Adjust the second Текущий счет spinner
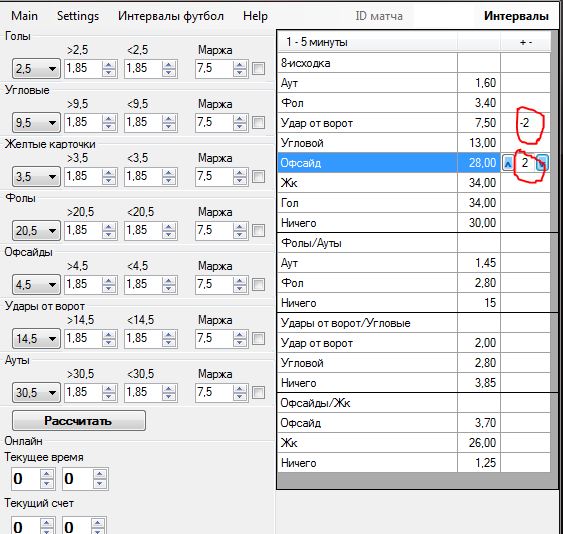 (98, 526)
